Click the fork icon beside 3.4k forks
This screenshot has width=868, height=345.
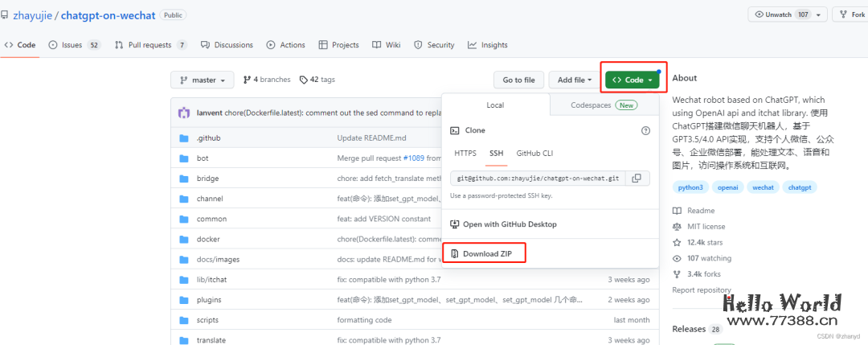[x=677, y=274]
